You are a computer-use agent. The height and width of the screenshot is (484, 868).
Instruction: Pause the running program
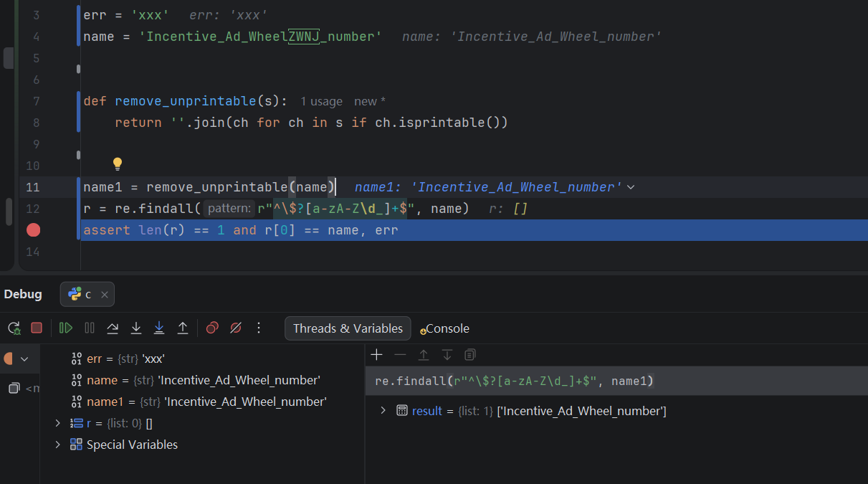[90, 328]
